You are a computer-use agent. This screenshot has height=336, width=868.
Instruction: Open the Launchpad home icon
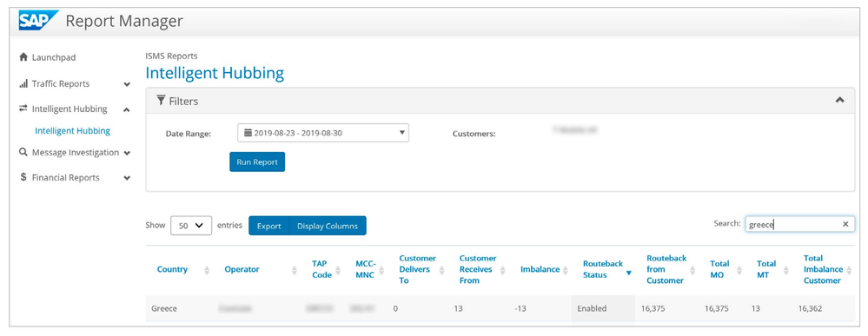23,57
